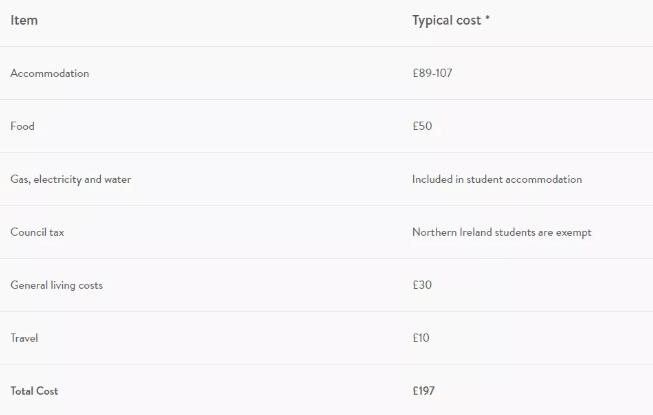Select the 'General living costs' label

tap(56, 285)
